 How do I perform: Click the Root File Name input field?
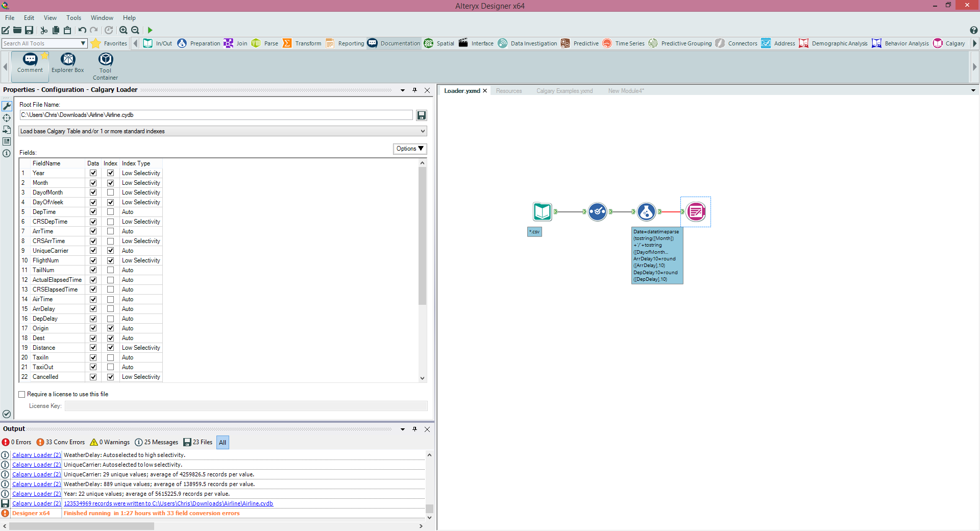tap(216, 115)
